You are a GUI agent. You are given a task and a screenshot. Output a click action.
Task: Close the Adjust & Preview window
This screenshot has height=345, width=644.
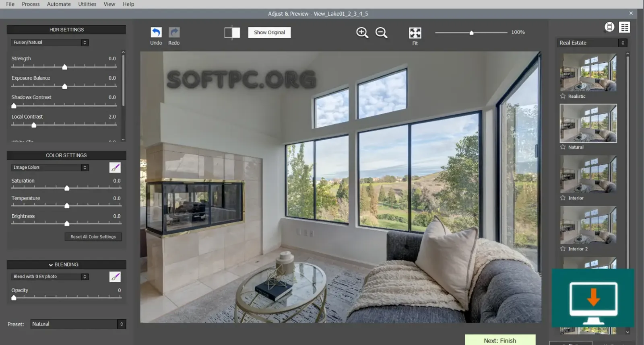631,13
